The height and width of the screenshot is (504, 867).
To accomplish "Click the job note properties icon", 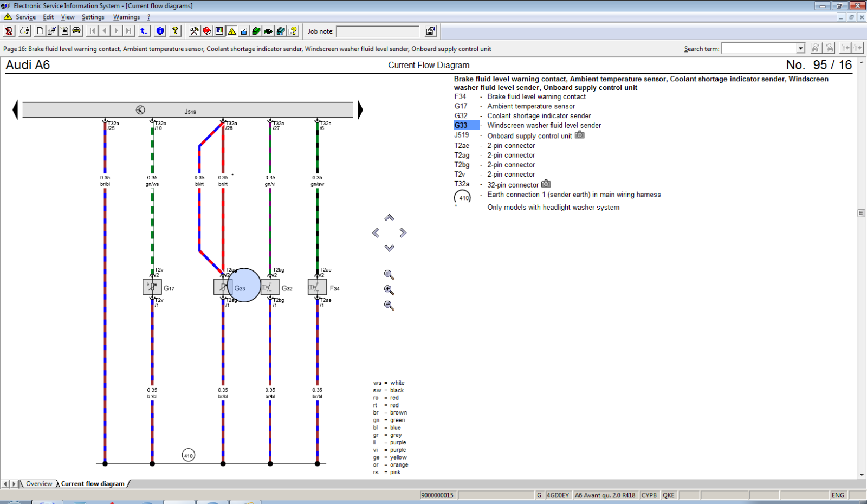I will coord(431,31).
